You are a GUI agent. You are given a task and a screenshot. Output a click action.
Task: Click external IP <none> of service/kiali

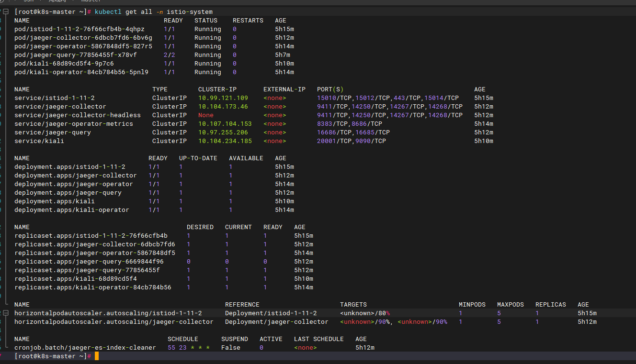tap(275, 141)
